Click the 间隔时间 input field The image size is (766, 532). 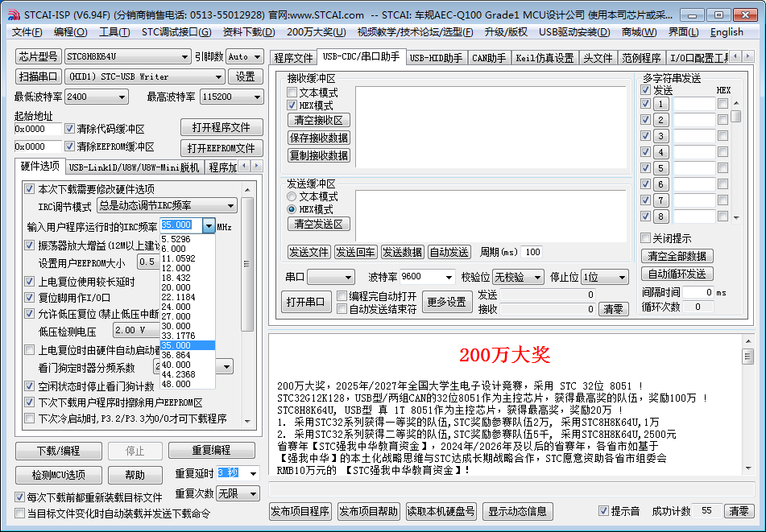(698, 292)
